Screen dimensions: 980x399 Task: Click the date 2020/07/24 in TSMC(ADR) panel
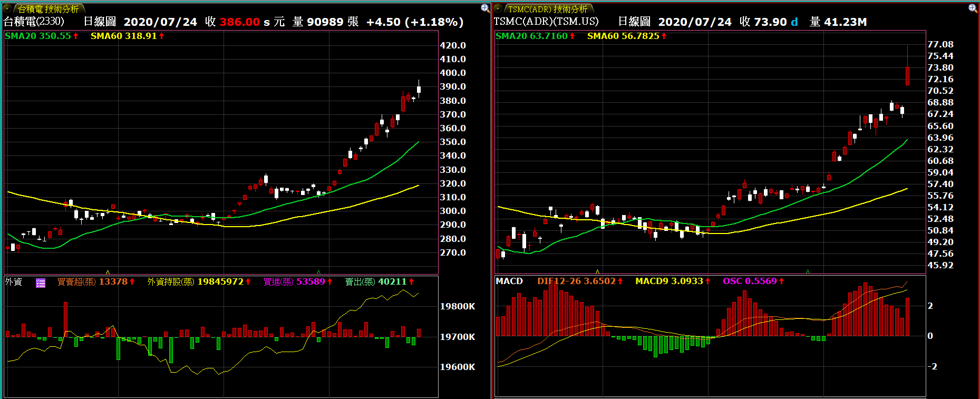[695, 22]
